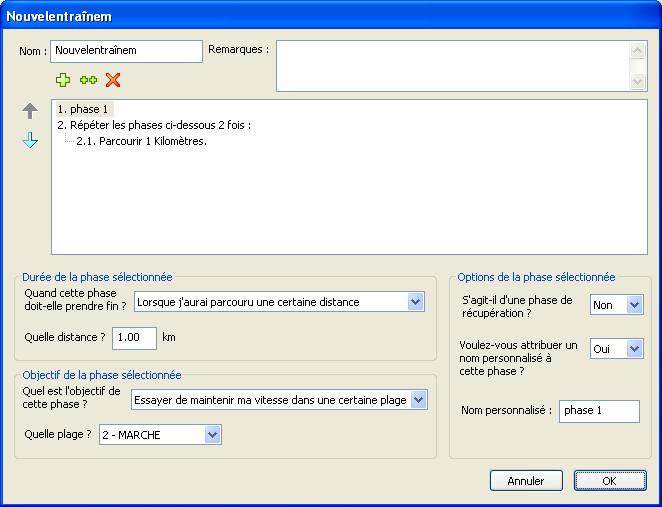Select the '1. phase 1' list item
Viewport: 662px width, 507px height.
click(x=85, y=109)
